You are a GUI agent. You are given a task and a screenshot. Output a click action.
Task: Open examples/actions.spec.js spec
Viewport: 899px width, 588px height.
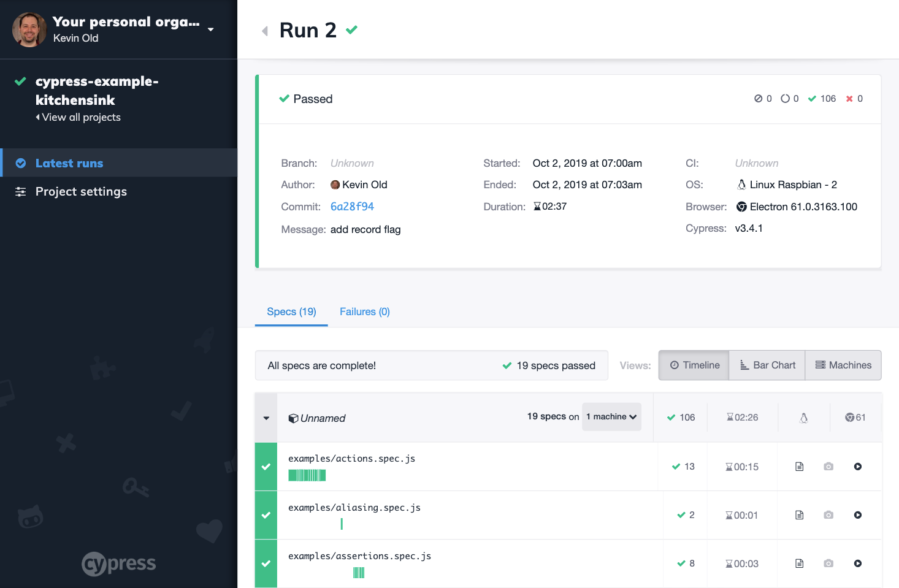351,459
